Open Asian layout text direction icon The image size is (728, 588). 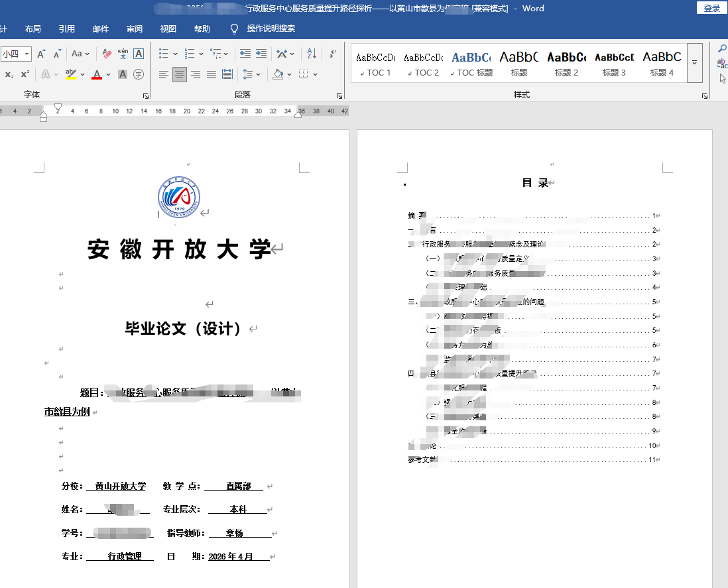281,54
